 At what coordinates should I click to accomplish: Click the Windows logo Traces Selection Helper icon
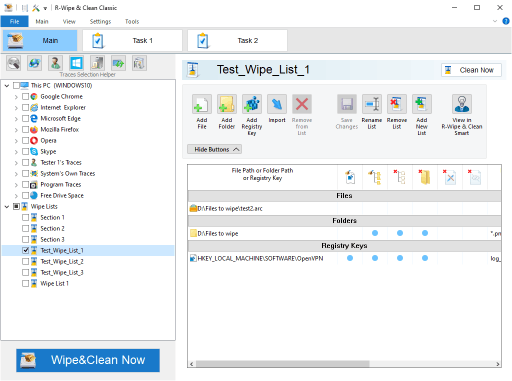point(76,63)
